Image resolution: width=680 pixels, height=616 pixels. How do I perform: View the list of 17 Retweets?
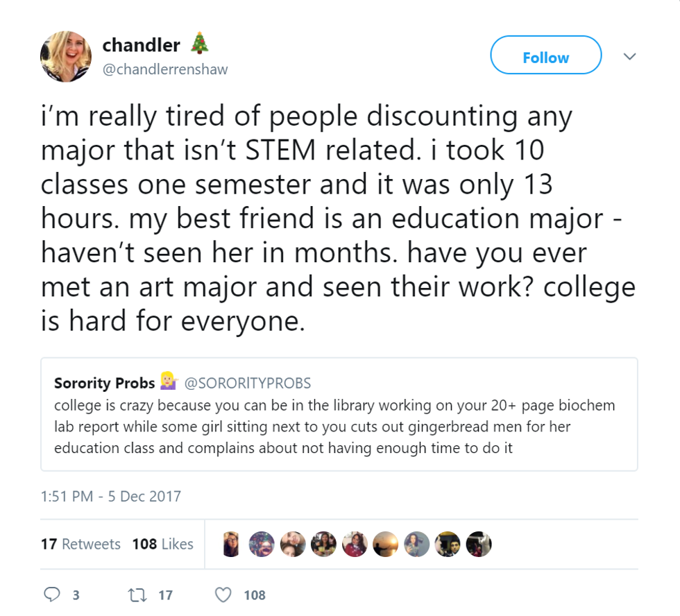80,544
